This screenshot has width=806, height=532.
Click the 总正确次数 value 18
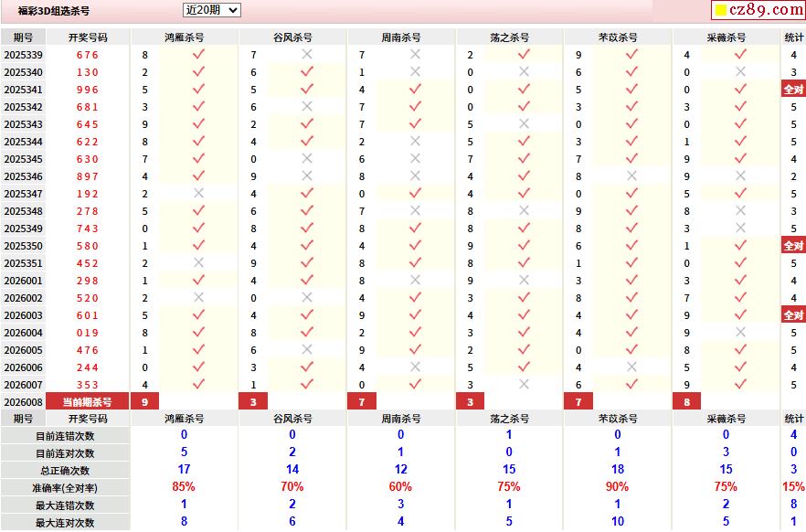(618, 469)
